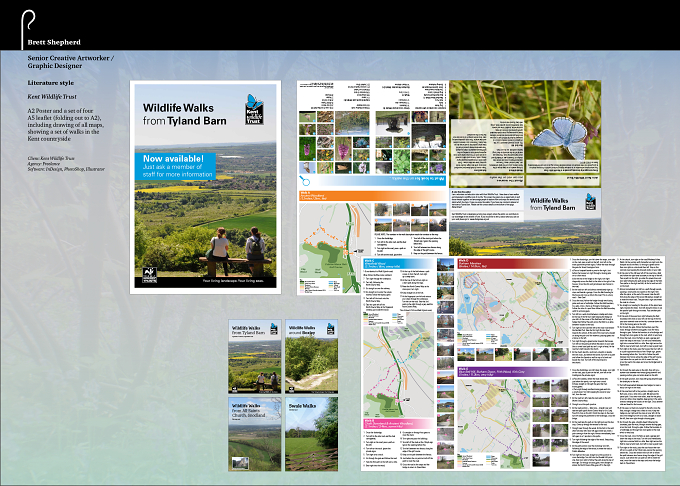Click the orange Walk A header bar
The width and height of the screenshot is (680, 486).
[373, 196]
